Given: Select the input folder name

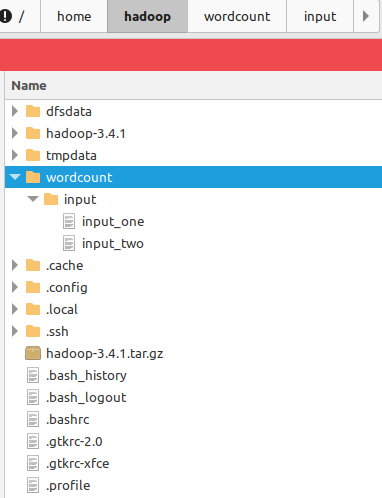Looking at the screenshot, I should click(80, 200).
